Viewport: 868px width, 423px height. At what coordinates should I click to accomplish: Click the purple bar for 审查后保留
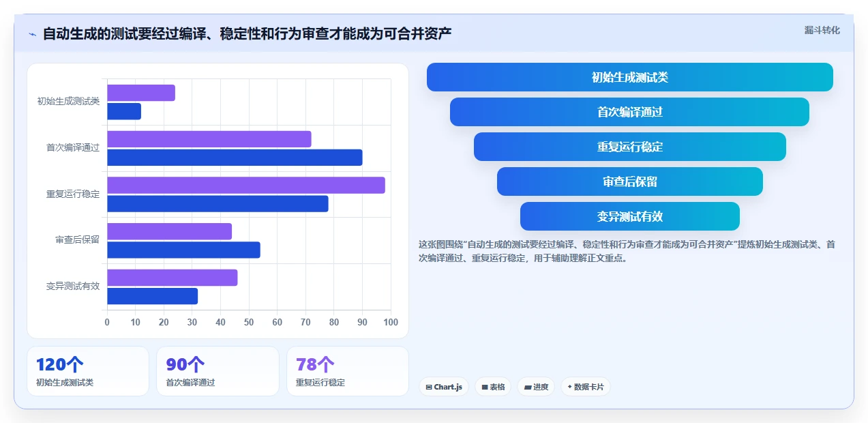(169, 231)
